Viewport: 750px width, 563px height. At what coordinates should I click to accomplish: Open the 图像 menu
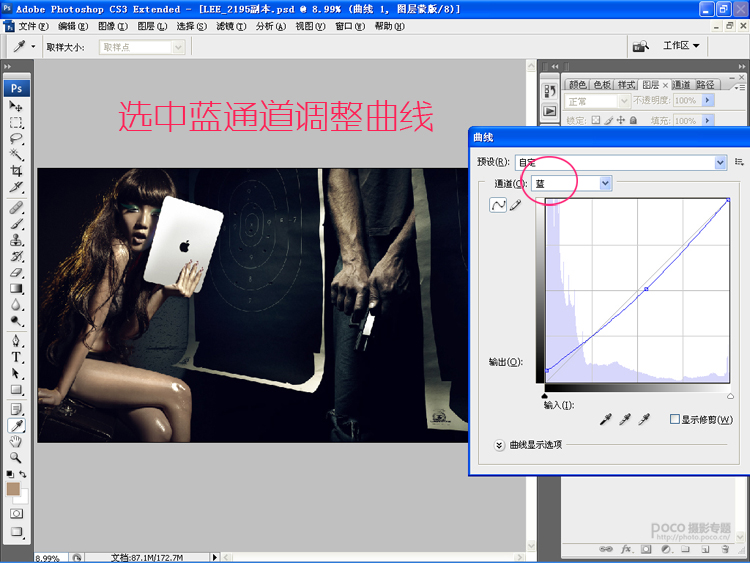tap(112, 26)
